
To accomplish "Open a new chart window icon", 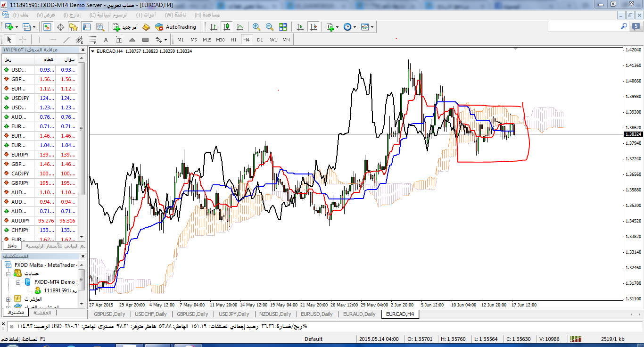I will pyautogui.click(x=9, y=27).
